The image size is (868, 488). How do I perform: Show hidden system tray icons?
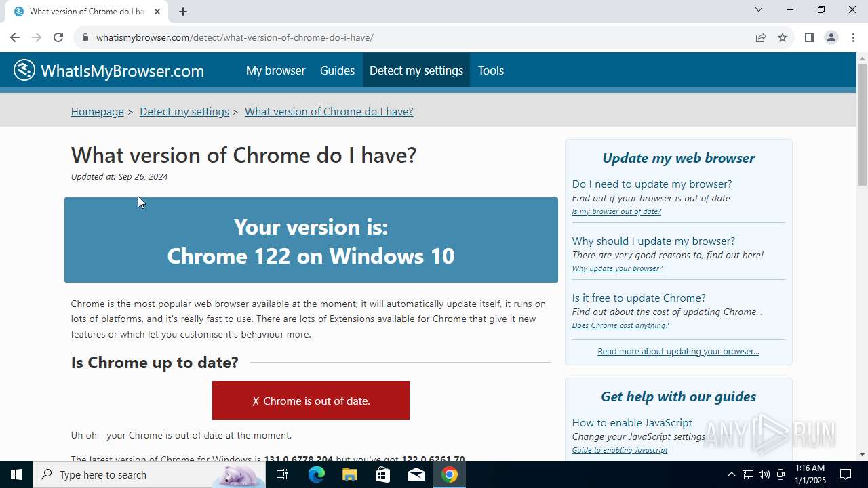pos(731,474)
